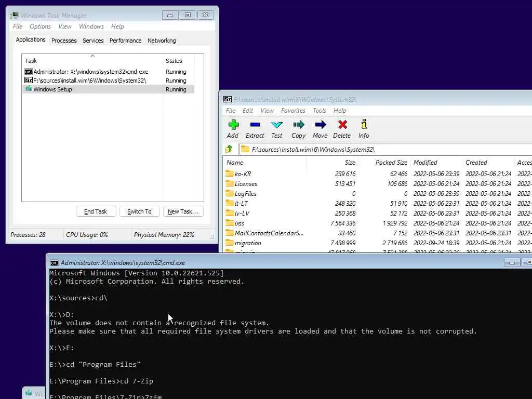Viewport: 532px width, 399px height.
Task: Select the ko-KR folder icon
Action: coord(229,174)
